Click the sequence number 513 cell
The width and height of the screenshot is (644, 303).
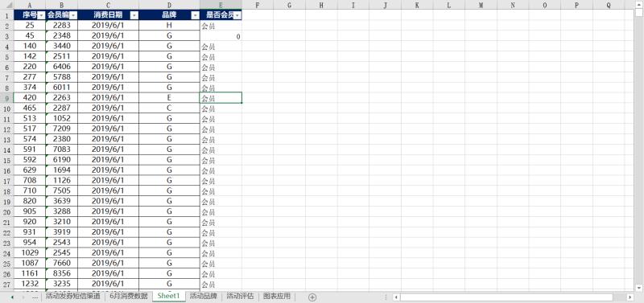[30, 118]
